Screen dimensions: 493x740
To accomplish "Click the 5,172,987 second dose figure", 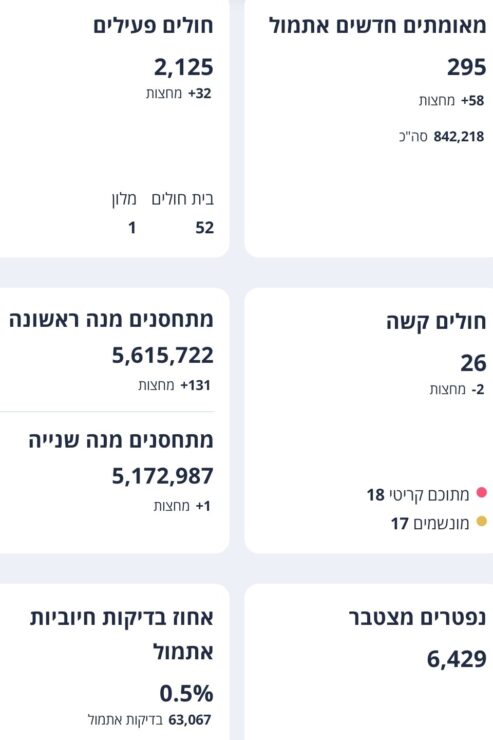I will point(163,476).
